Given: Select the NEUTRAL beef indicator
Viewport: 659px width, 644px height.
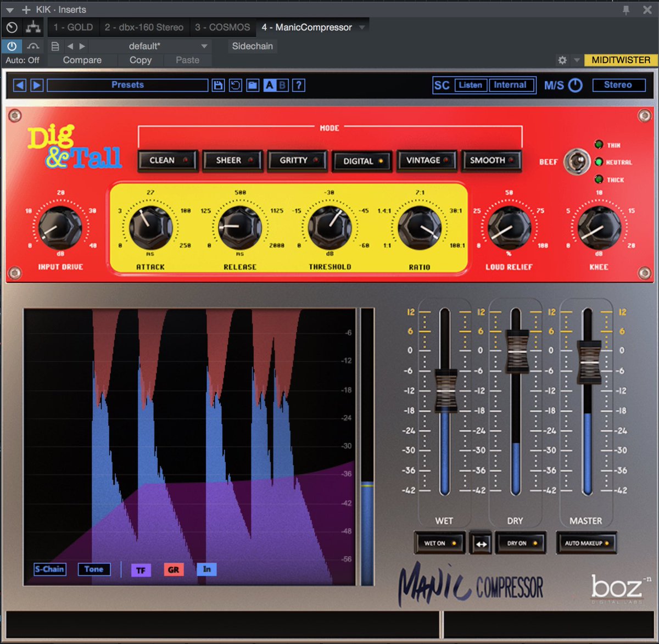Looking at the screenshot, I should (x=599, y=162).
